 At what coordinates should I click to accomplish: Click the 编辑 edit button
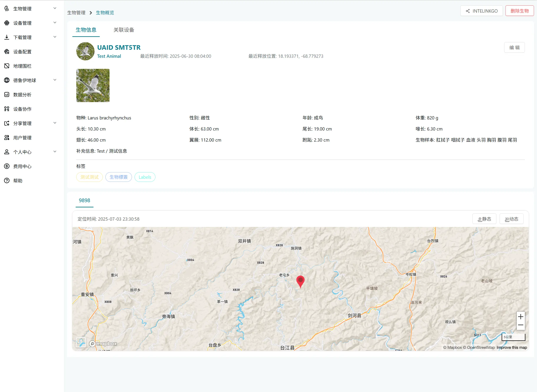pyautogui.click(x=514, y=48)
